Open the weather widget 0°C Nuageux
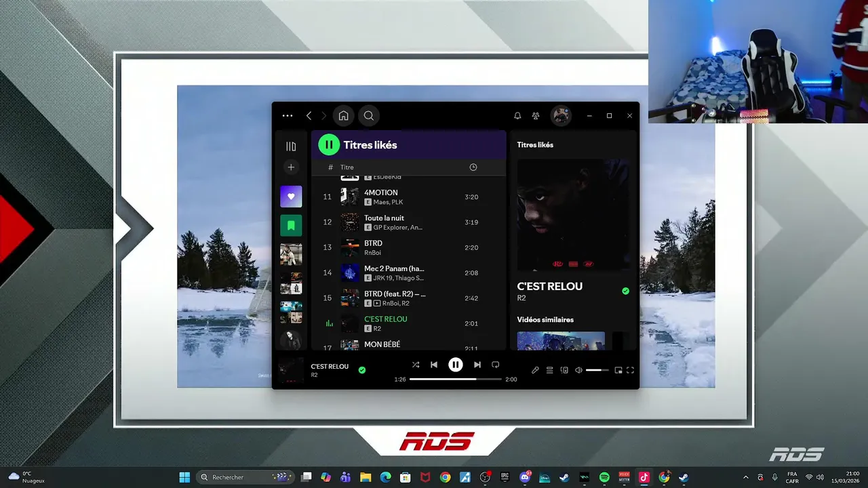Image resolution: width=868 pixels, height=488 pixels. 27,477
